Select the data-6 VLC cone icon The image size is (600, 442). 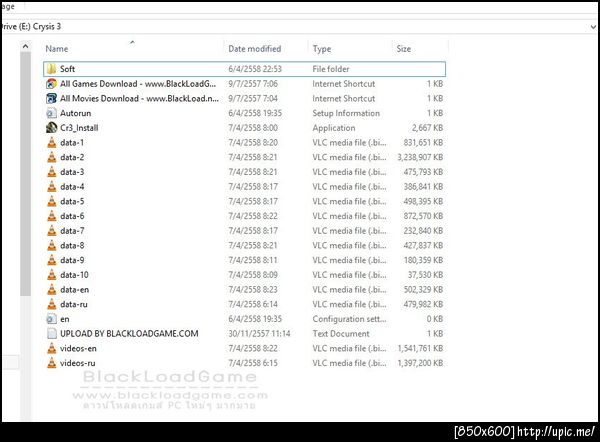[51, 216]
